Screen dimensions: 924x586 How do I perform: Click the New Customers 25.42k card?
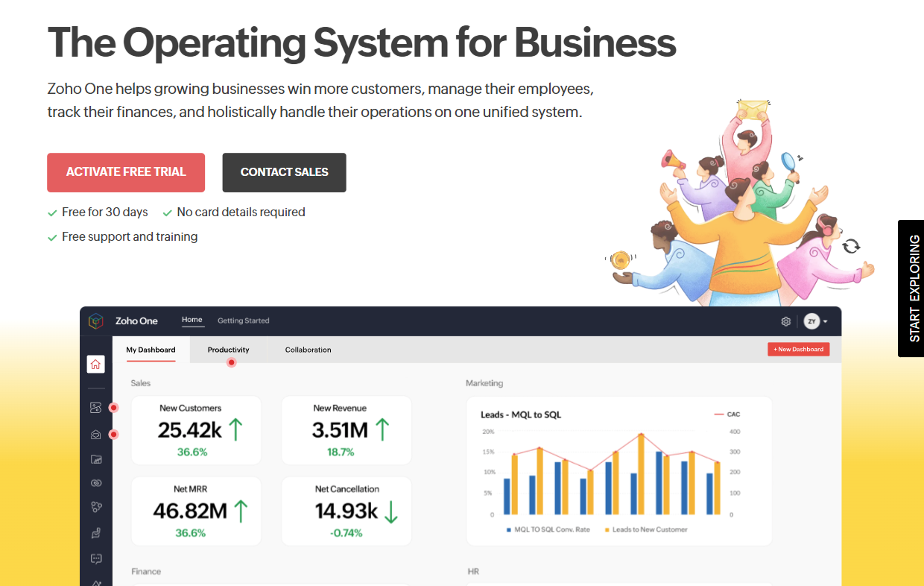(197, 430)
